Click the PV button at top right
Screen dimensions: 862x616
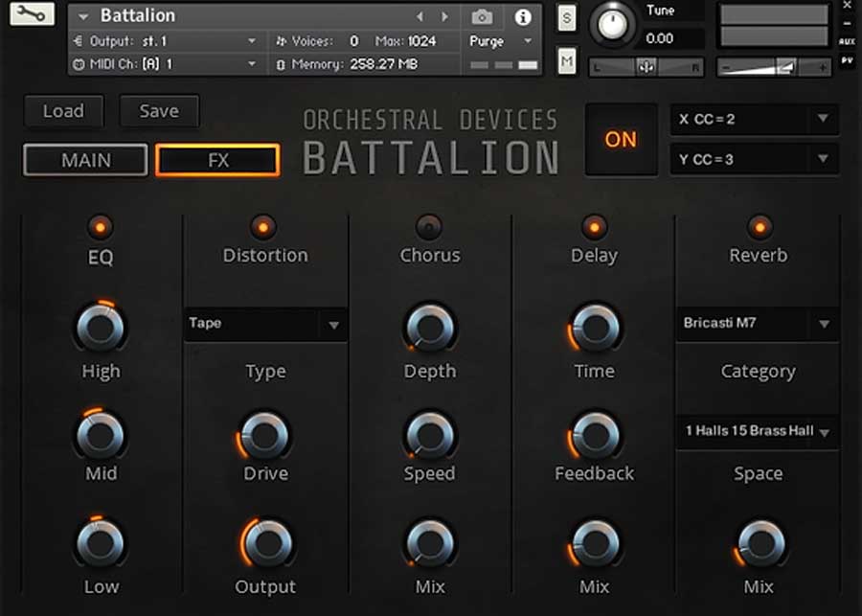(848, 60)
